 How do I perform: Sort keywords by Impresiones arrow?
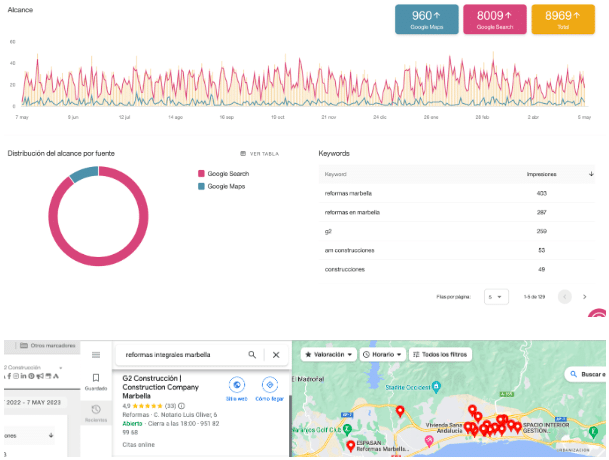click(x=590, y=173)
